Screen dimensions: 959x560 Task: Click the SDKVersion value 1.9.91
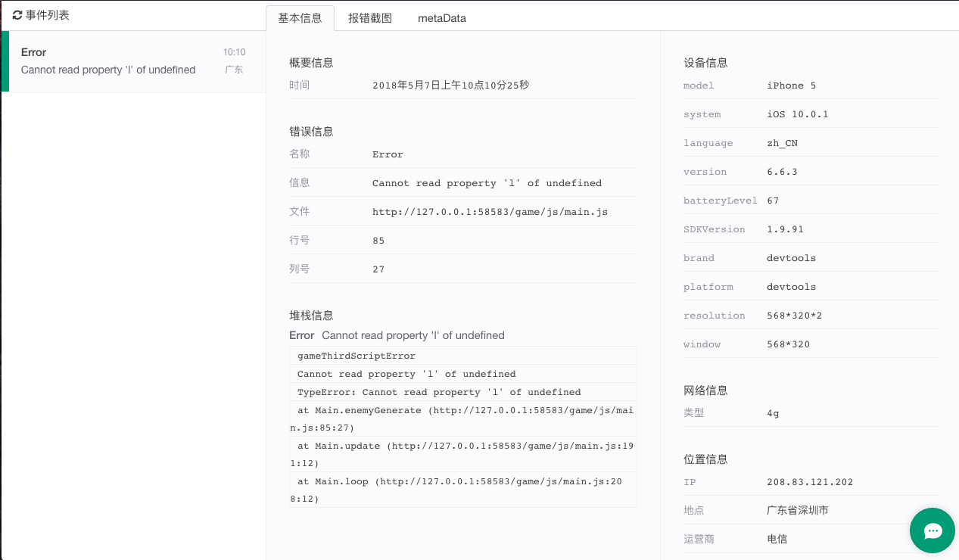coord(785,229)
